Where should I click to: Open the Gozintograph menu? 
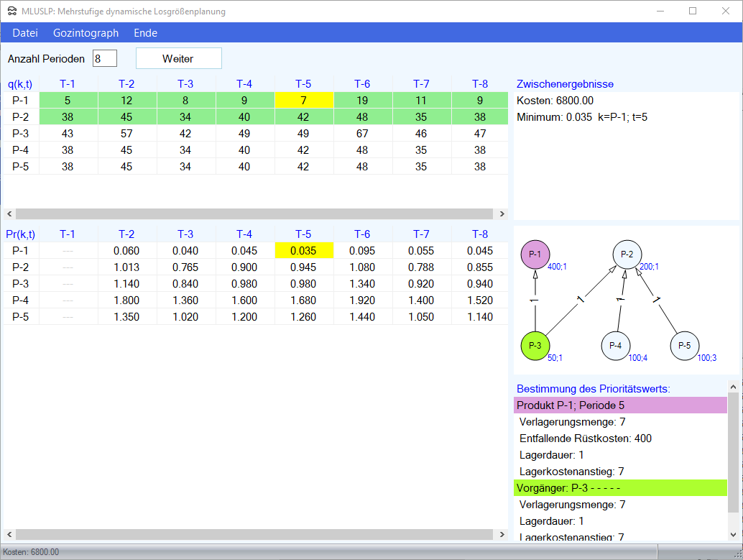(86, 33)
